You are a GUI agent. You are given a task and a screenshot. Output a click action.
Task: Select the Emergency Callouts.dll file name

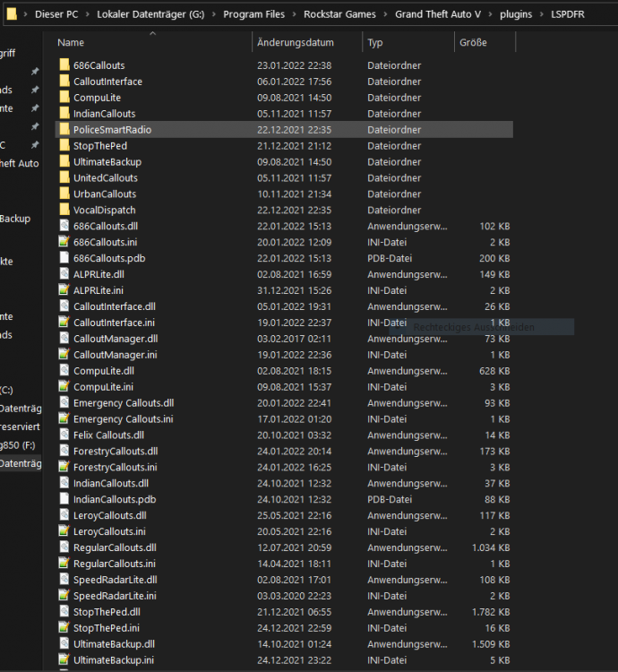pyautogui.click(x=124, y=403)
